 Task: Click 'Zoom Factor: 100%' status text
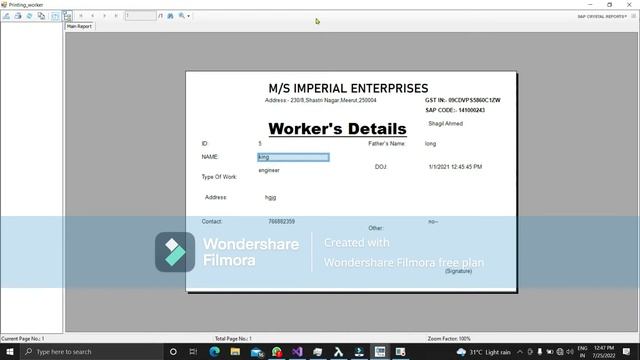point(449,339)
